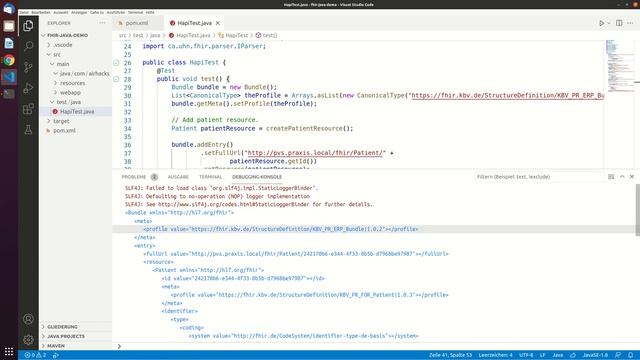
Task: Click the JavaSE-1.8 status item
Action: pyautogui.click(x=596, y=355)
